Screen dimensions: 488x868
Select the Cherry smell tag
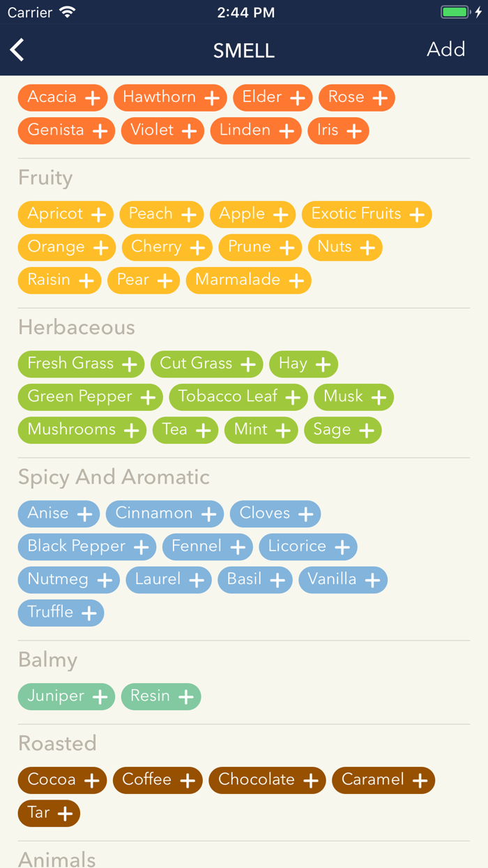[x=167, y=247]
